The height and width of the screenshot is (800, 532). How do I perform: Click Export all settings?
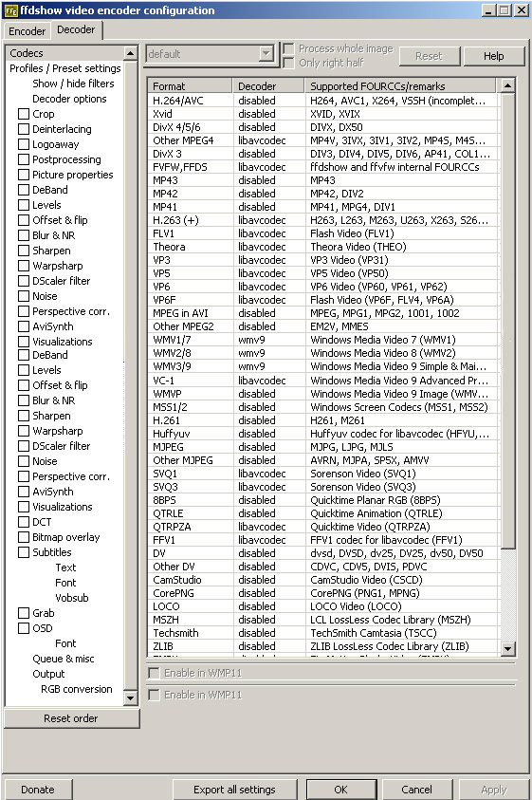pos(234,790)
